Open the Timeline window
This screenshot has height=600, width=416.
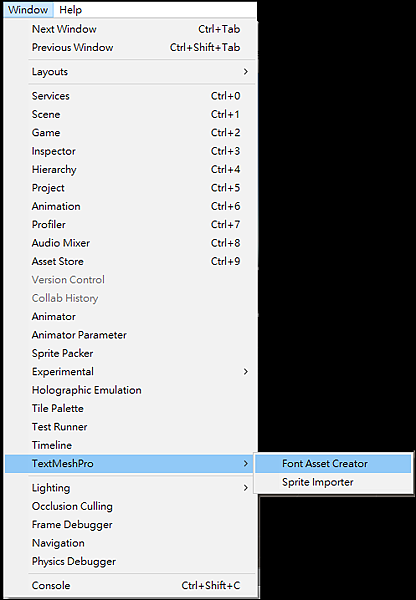coord(130,445)
